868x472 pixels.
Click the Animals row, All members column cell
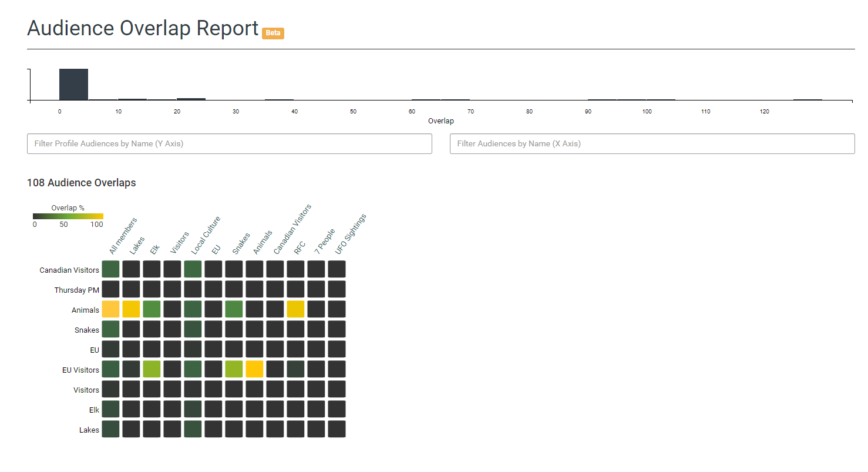tap(110, 309)
